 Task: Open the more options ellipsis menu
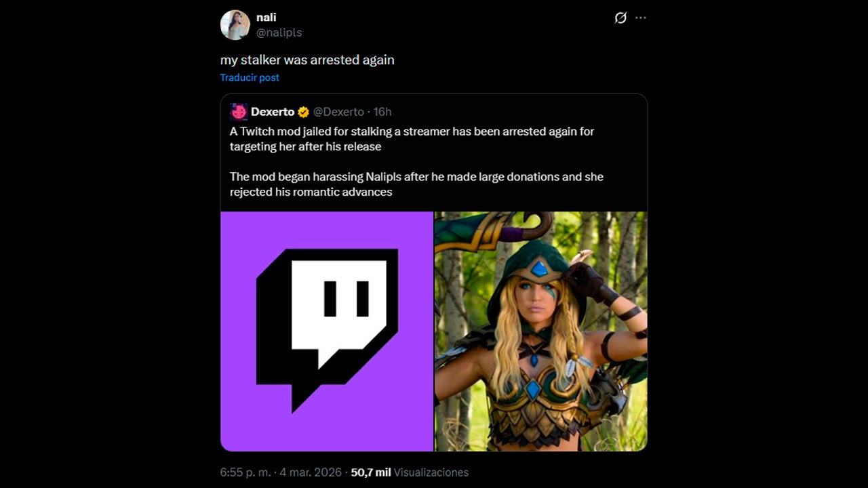click(x=640, y=18)
